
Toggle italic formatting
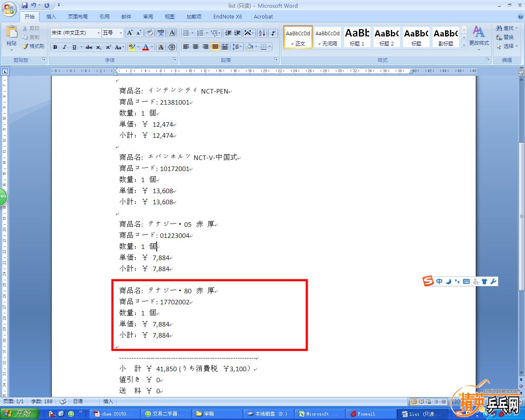pyautogui.click(x=64, y=47)
